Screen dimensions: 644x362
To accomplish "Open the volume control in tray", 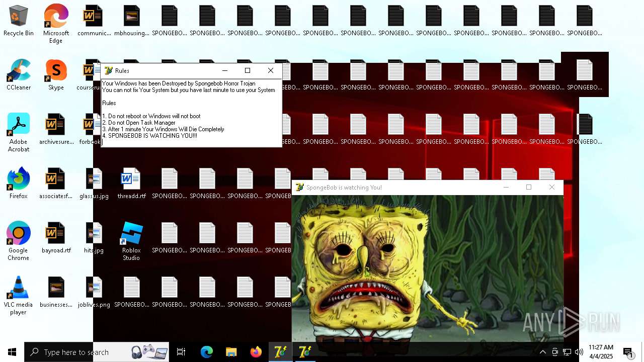I will pos(579,352).
